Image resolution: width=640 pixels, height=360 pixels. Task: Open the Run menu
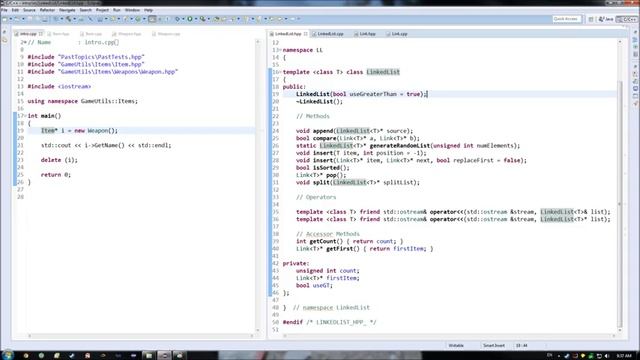pyautogui.click(x=117, y=10)
